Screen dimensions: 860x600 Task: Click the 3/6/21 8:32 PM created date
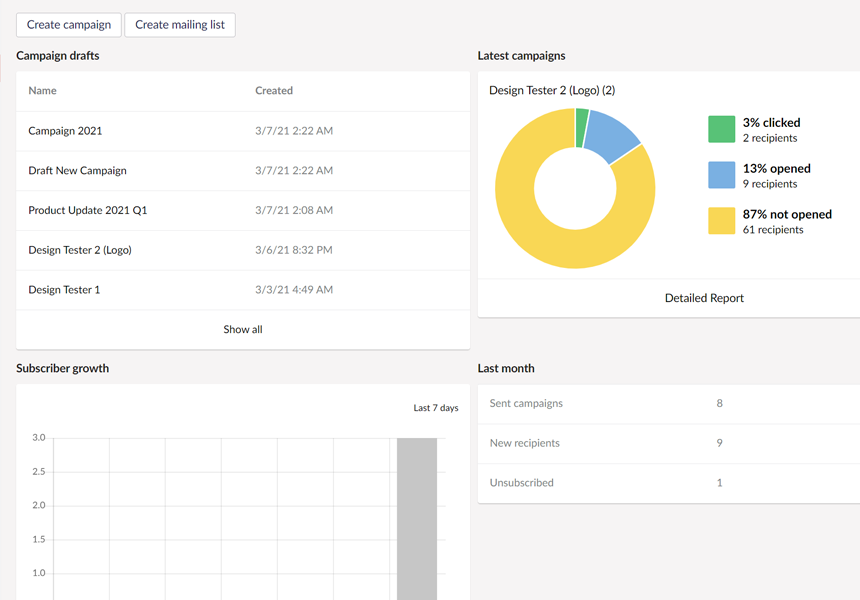293,250
